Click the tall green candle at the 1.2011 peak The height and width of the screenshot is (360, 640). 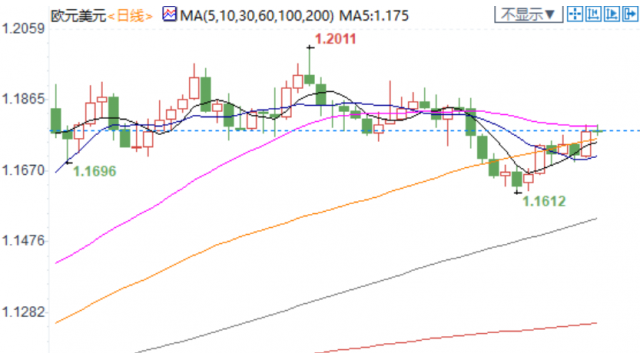tap(310, 65)
